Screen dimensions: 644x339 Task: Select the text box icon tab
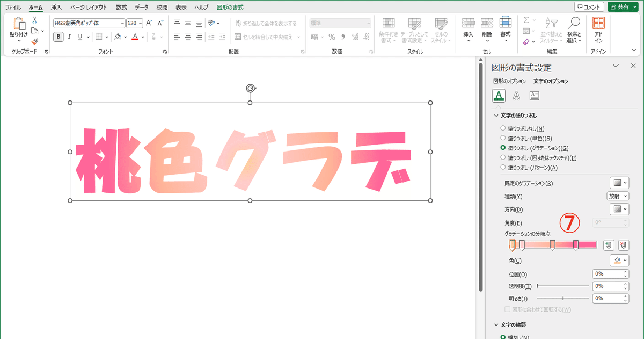[x=534, y=96]
